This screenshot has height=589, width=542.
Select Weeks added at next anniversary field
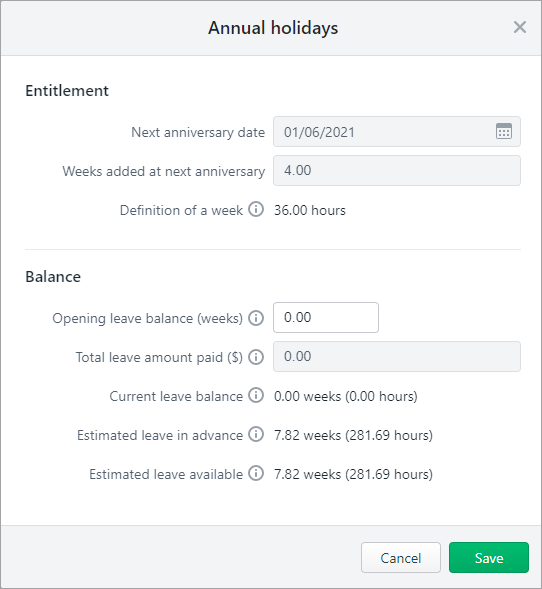click(x=397, y=171)
